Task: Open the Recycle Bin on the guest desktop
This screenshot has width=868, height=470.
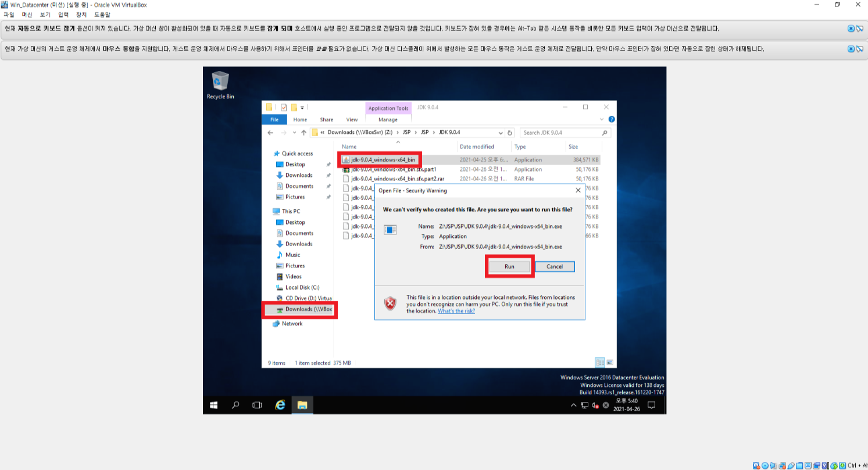Action: tap(220, 86)
